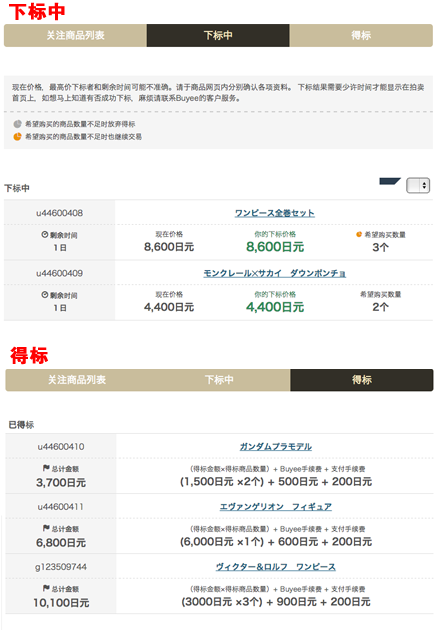435x630 pixels.
Task: Open the sort dropdown above the bidding list
Action: click(x=418, y=185)
